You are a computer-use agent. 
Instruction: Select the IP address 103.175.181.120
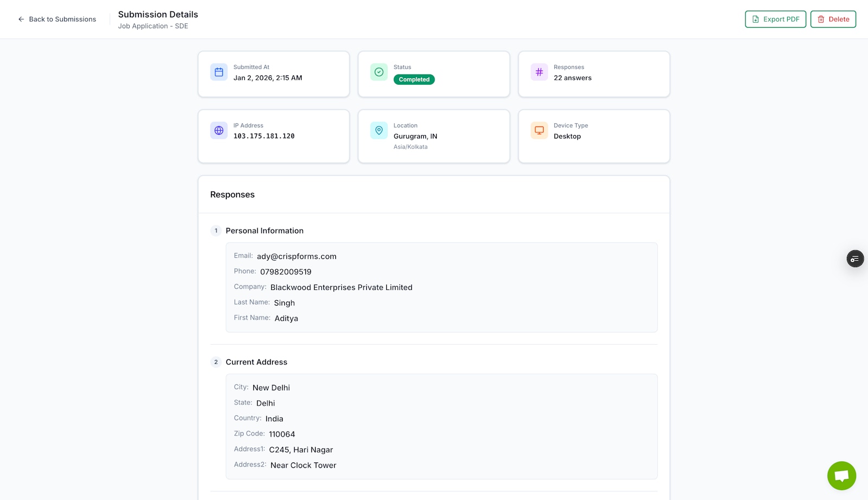(264, 136)
